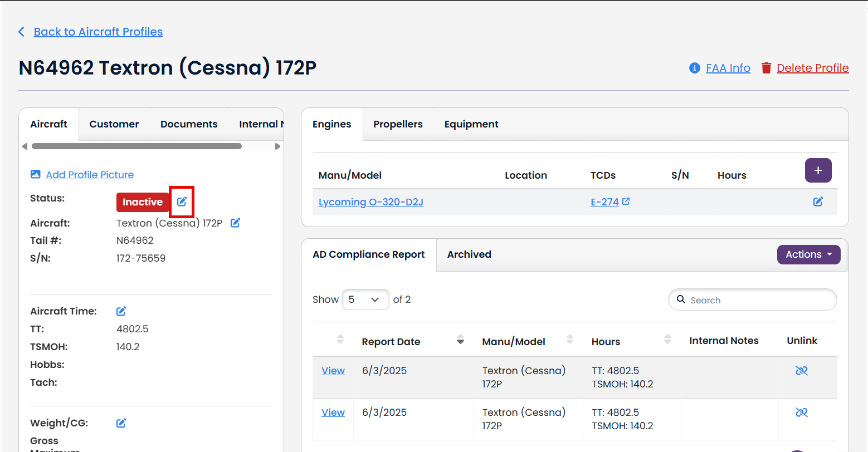
Task: Sort the first unlabeled View column
Action: [x=340, y=339]
